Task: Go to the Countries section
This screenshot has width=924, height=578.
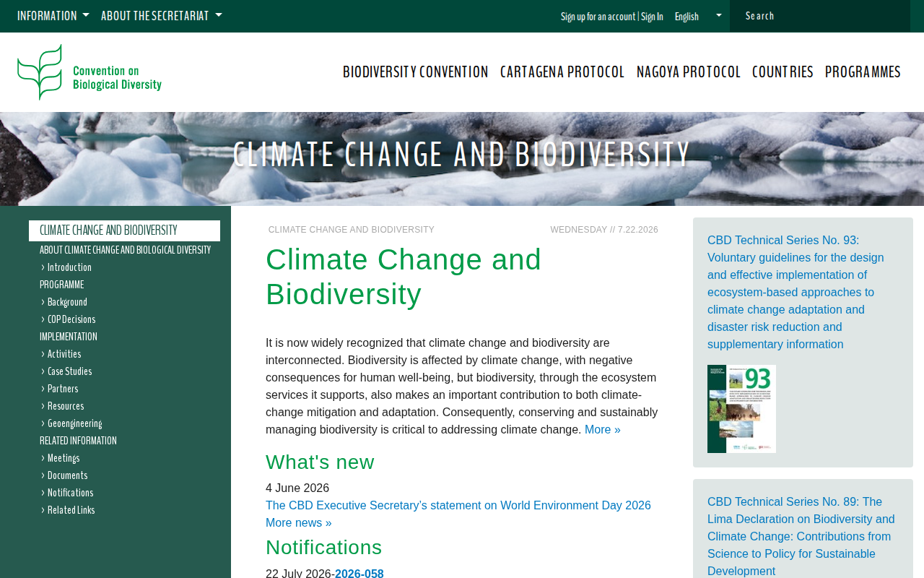Action: tap(783, 72)
